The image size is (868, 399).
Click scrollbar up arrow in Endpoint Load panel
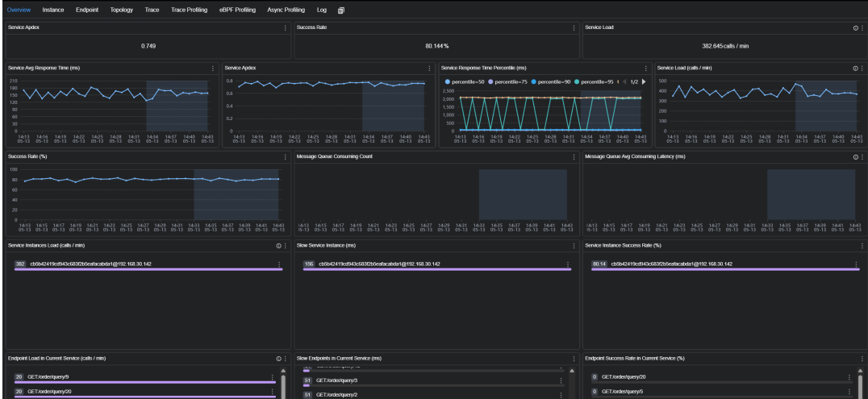(x=283, y=371)
